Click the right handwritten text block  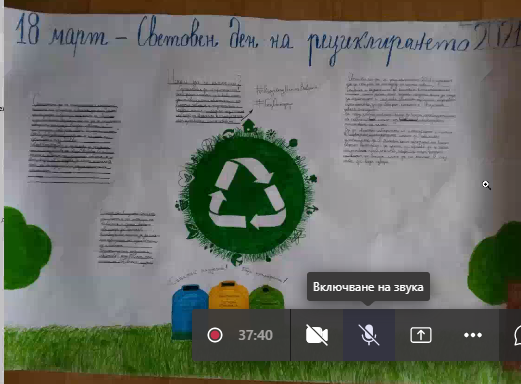click(x=399, y=120)
